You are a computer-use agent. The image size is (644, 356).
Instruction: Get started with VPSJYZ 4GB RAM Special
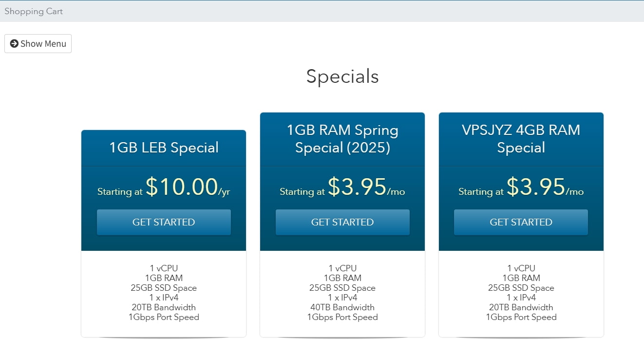[x=521, y=222]
